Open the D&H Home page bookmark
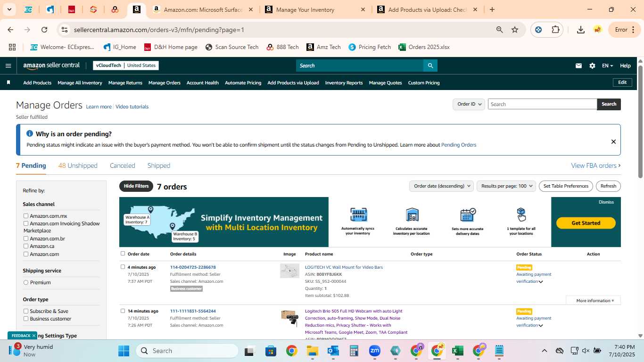This screenshot has width=644, height=362. point(171,47)
